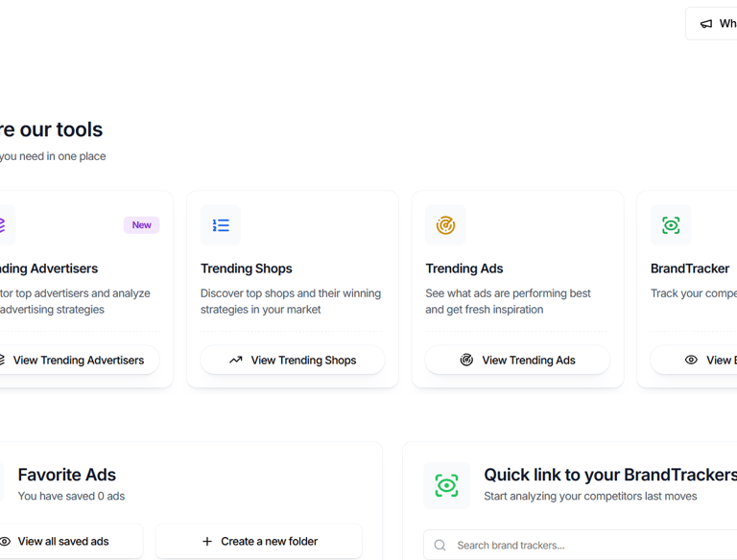Screen dimensions: 737x560
Task: Click the target icon in View Trending Ads button
Action: click(466, 361)
